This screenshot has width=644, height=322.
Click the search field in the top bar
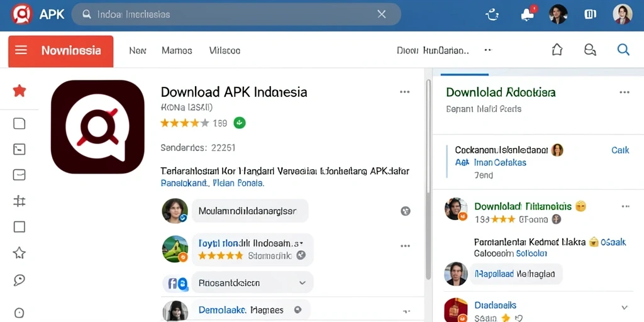[236, 14]
